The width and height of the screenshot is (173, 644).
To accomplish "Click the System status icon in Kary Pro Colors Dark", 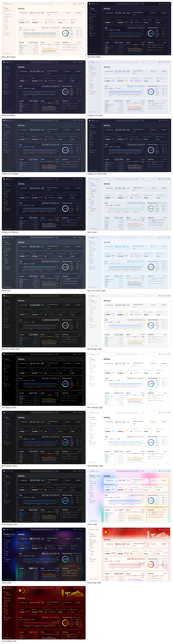I will pos(4,303).
